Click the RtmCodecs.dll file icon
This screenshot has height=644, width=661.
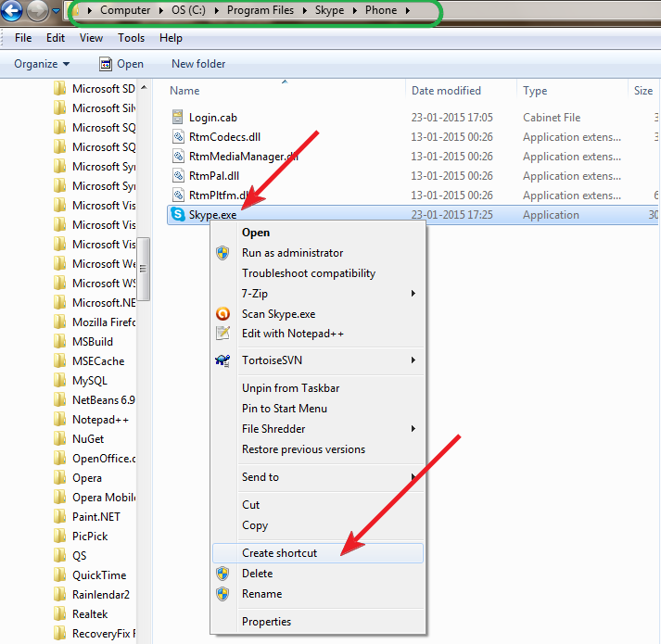(178, 136)
